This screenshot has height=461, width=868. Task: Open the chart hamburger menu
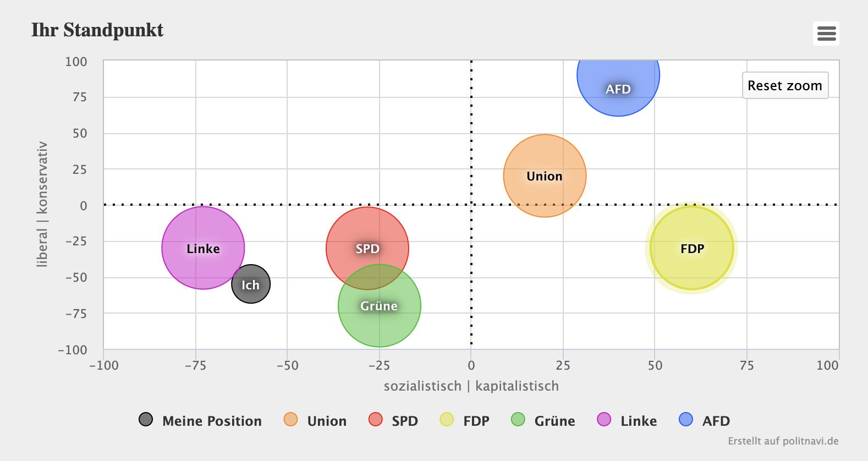pyautogui.click(x=826, y=34)
